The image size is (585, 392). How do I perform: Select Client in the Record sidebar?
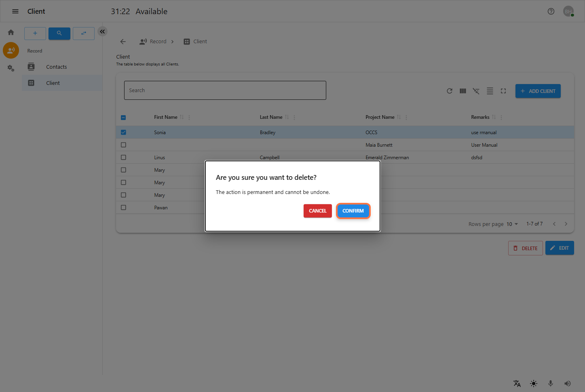(x=53, y=83)
